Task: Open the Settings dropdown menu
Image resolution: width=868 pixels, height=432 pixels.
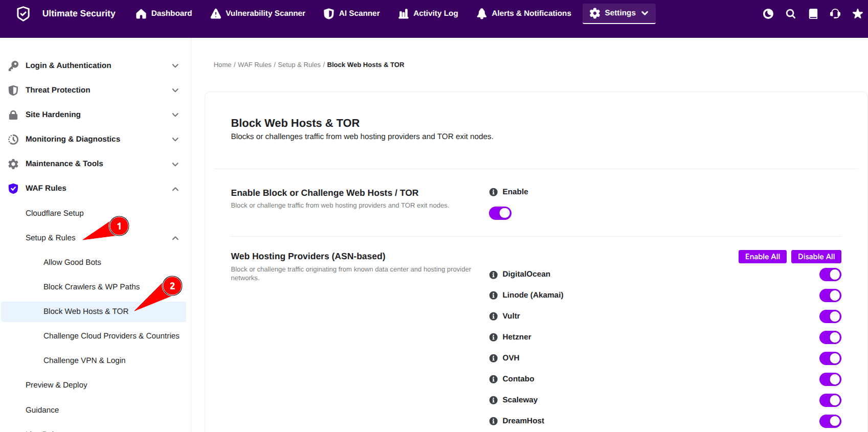Action: [x=619, y=13]
